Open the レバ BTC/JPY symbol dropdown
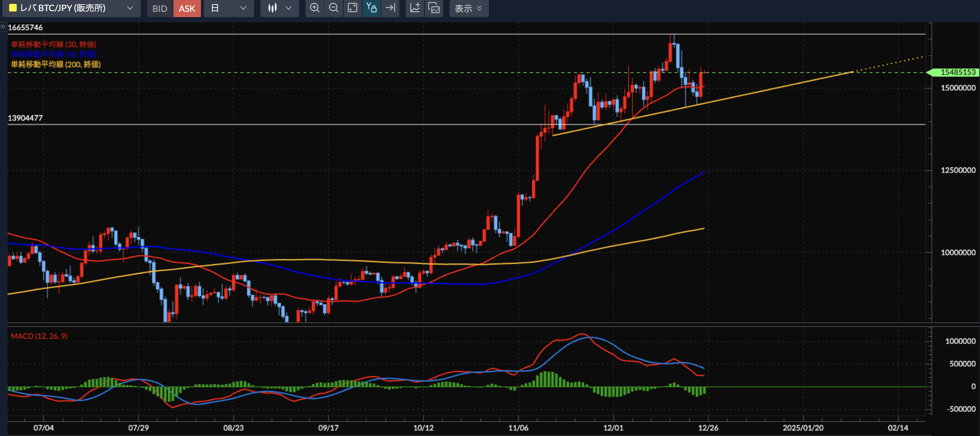This screenshot has width=980, height=436. (72, 8)
